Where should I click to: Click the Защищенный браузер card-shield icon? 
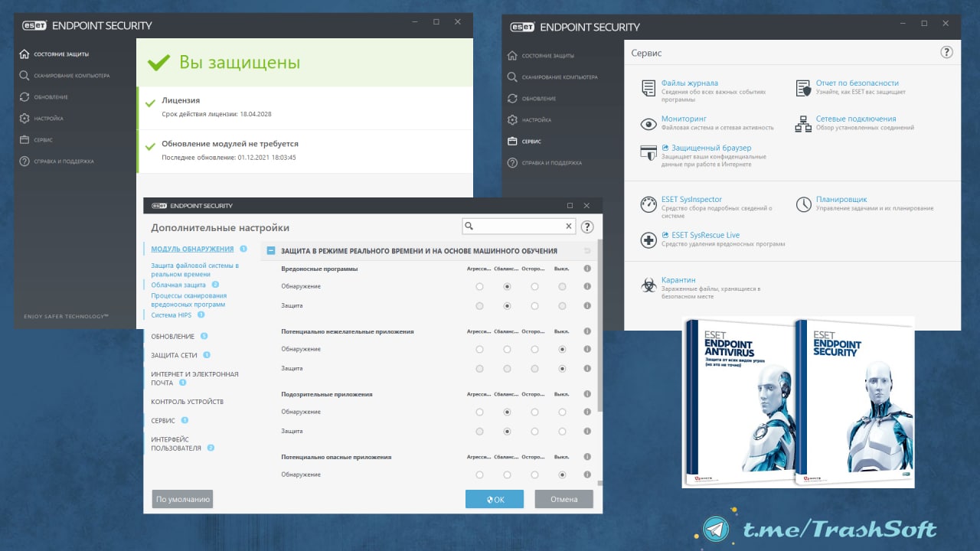tap(648, 152)
